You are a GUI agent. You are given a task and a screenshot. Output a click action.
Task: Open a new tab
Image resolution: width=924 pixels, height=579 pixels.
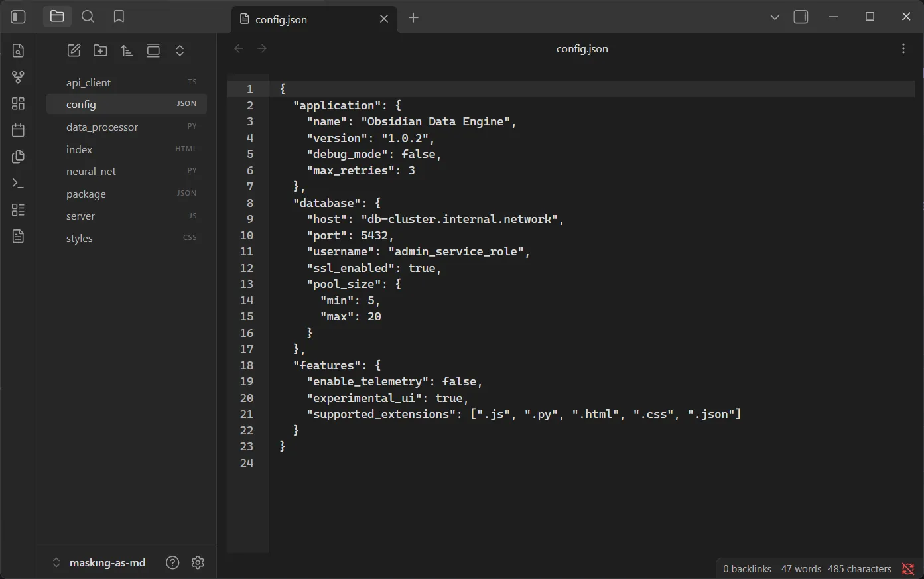[x=413, y=17]
